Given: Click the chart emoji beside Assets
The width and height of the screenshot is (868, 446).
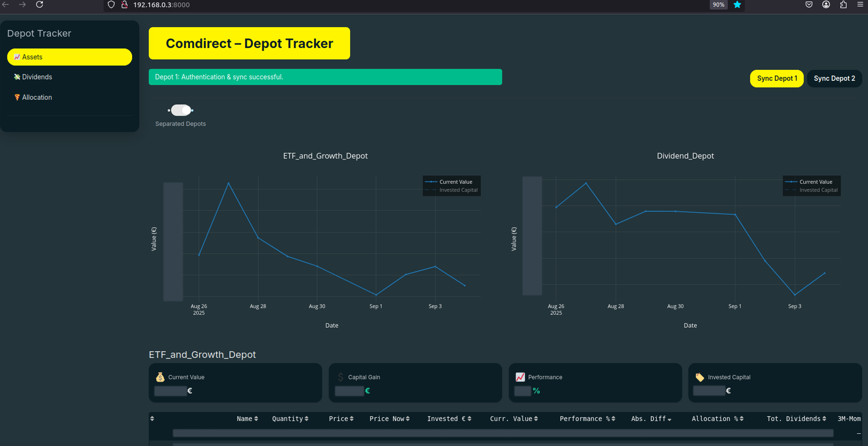Looking at the screenshot, I should coord(17,57).
